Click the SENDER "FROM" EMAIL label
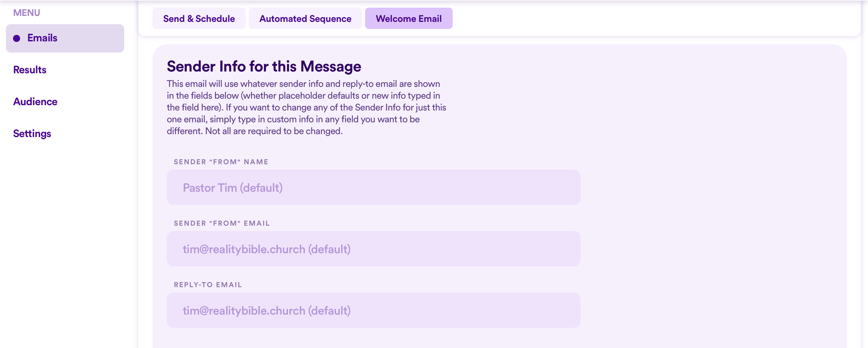Screen dimensions: 868x348 point(222,223)
